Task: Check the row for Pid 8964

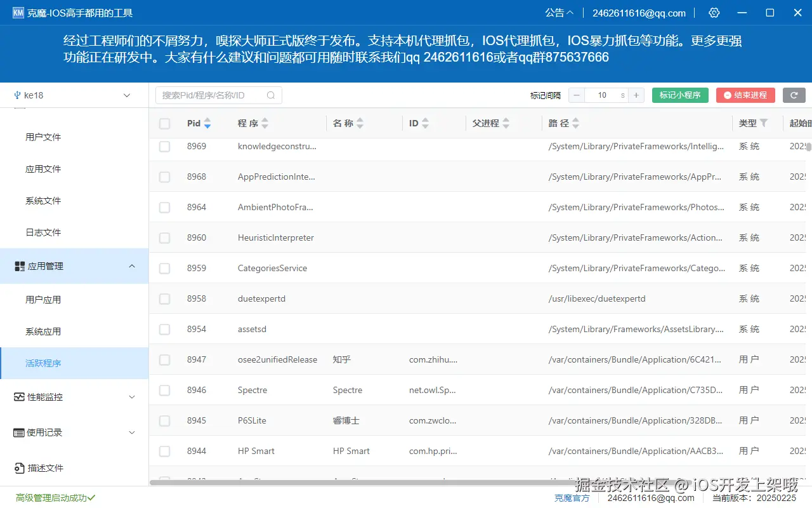Action: point(164,208)
